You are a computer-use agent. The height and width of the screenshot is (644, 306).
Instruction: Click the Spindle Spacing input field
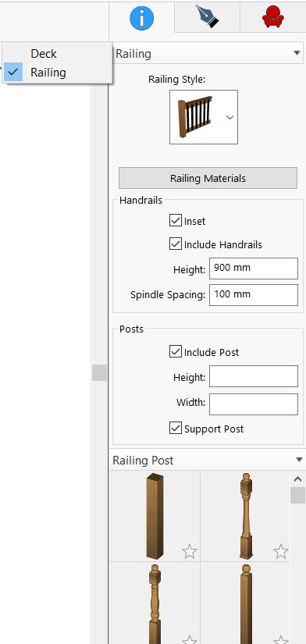(x=254, y=295)
